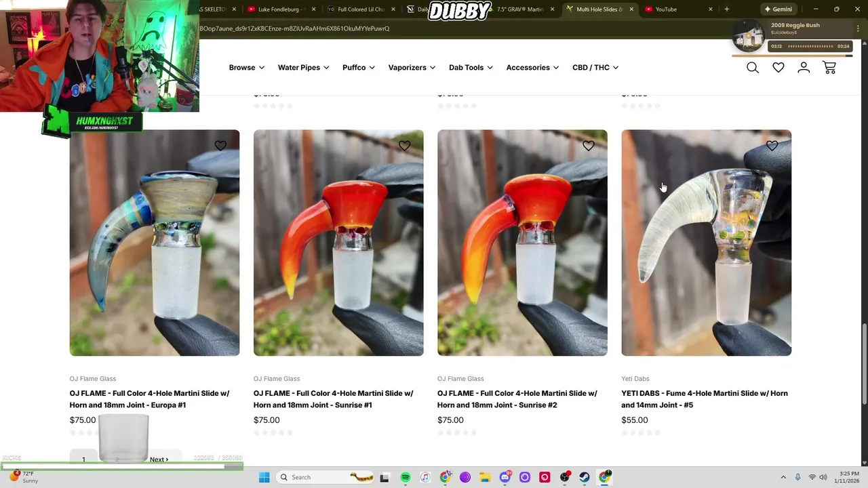Expand the Accessories dropdown
Screen dimensions: 868x488
pyautogui.click(x=532, y=68)
